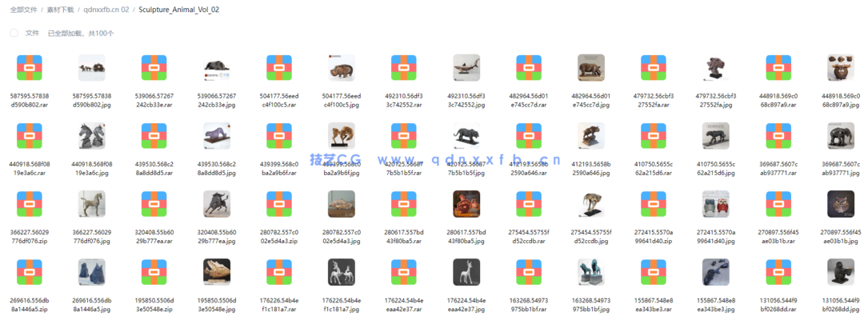Image resolution: width=868 pixels, height=320 pixels.
Task: Click the 131056.544f9bf0268dd.rar archive icon
Action: [x=778, y=272]
